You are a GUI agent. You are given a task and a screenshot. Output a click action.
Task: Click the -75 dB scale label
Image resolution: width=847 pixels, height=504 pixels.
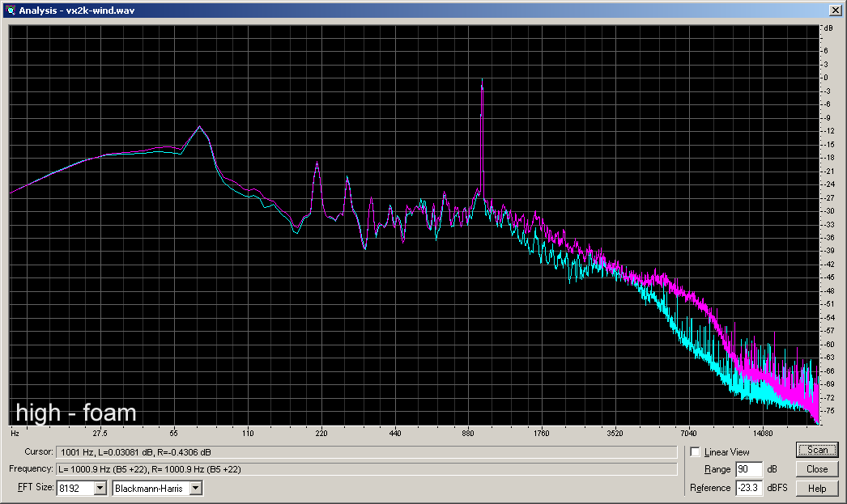click(828, 411)
